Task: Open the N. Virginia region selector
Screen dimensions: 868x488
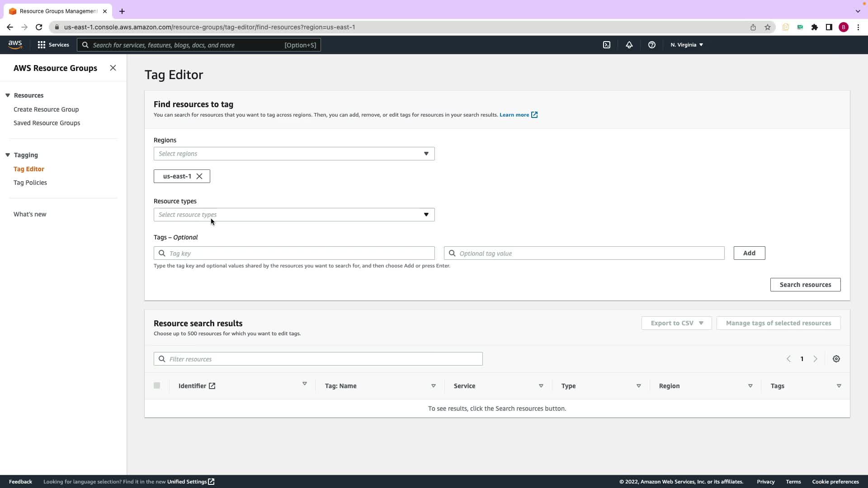Action: pos(686,45)
